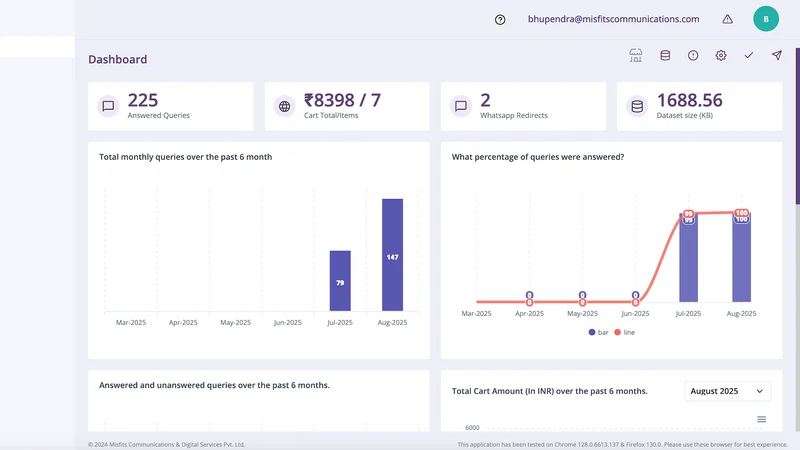Click the bhupendra@misfitscommunications.com account email
This screenshot has width=800, height=450.
point(613,19)
